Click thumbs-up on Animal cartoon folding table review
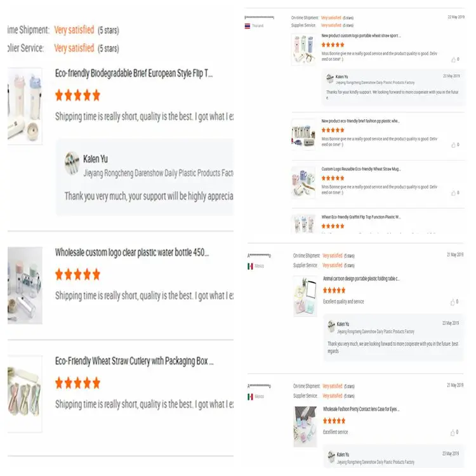The height and width of the screenshot is (476, 476). pos(453,302)
